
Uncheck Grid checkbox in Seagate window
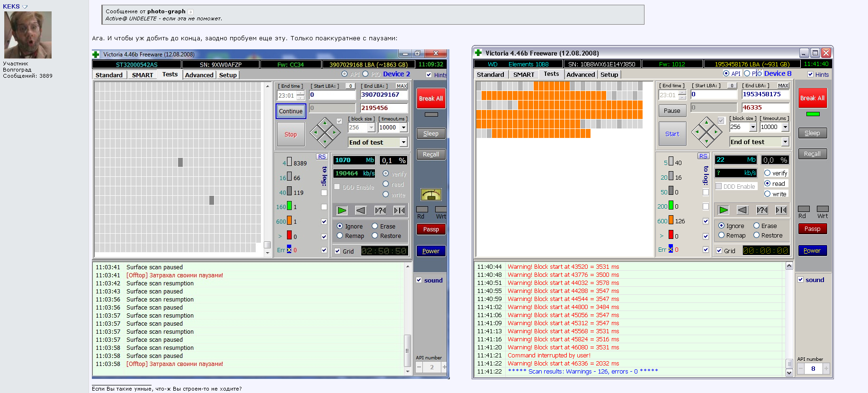click(x=338, y=251)
